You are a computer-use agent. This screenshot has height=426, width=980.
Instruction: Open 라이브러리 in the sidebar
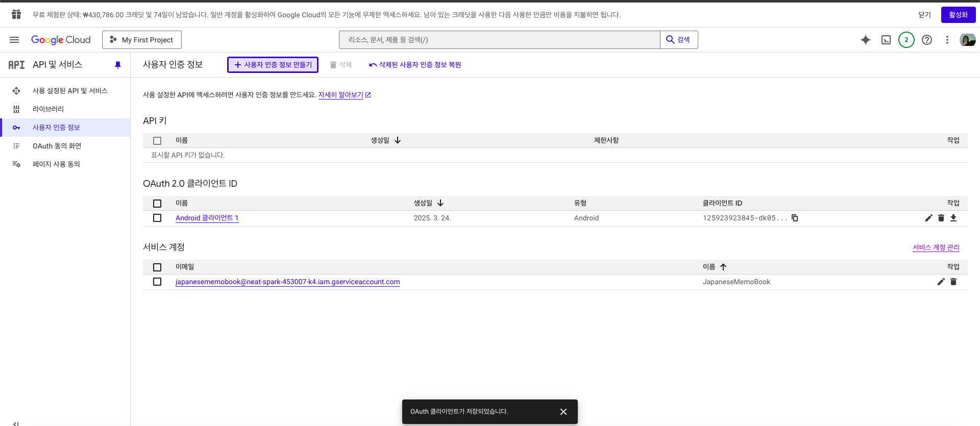click(x=65, y=109)
